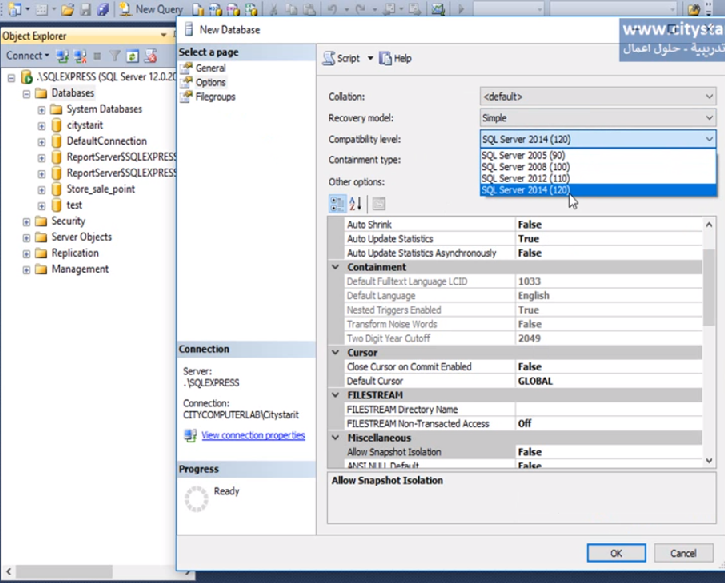725x583 pixels.
Task: Click the Analysis Services XMLA Query icon
Action: (x=251, y=9)
